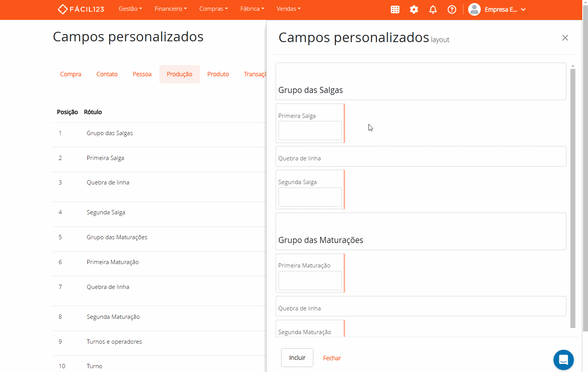
Task: Close the layout panel with X
Action: click(x=565, y=38)
